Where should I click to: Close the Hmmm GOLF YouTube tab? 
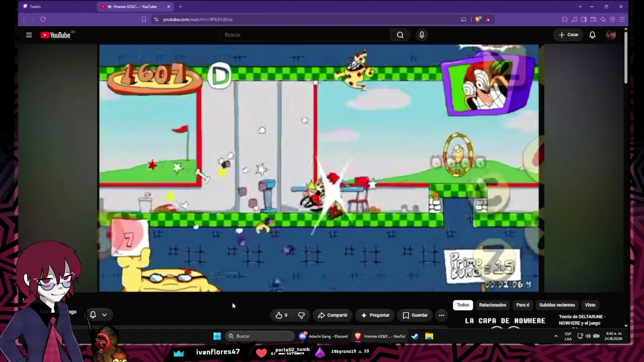pyautogui.click(x=169, y=7)
